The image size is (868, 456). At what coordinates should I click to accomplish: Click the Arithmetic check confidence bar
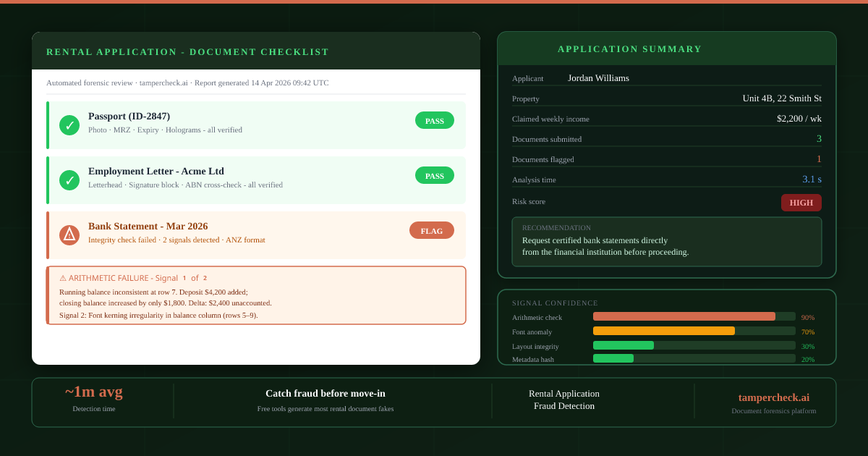click(x=694, y=316)
